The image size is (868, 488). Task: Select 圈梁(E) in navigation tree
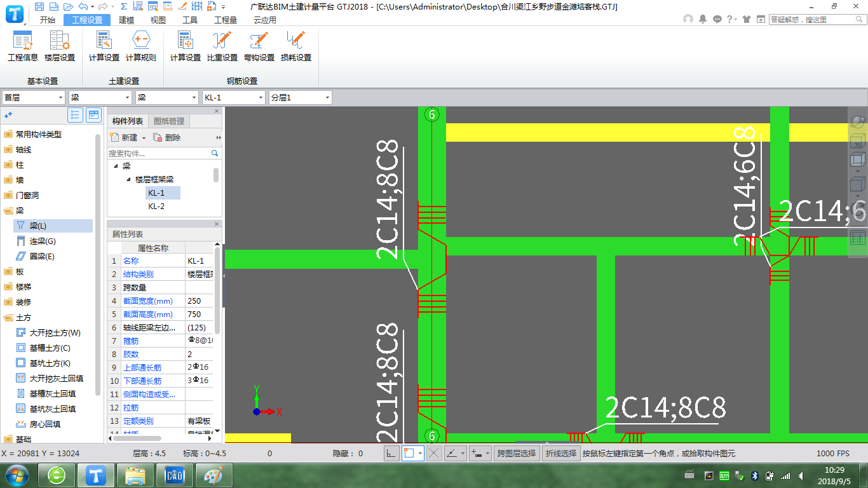pyautogui.click(x=42, y=257)
